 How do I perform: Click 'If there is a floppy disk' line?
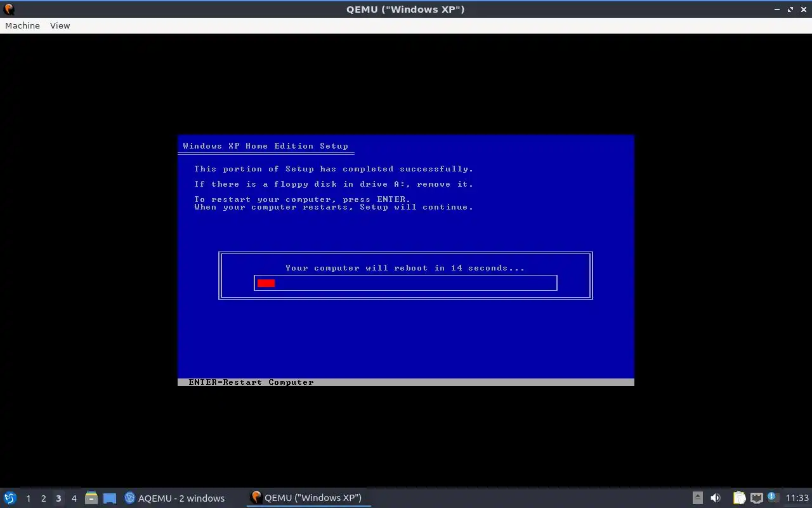334,184
